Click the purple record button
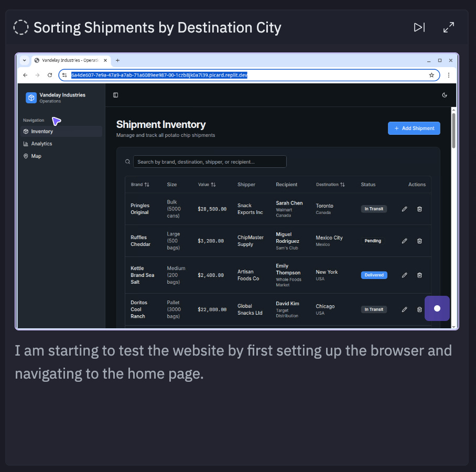 437,308
